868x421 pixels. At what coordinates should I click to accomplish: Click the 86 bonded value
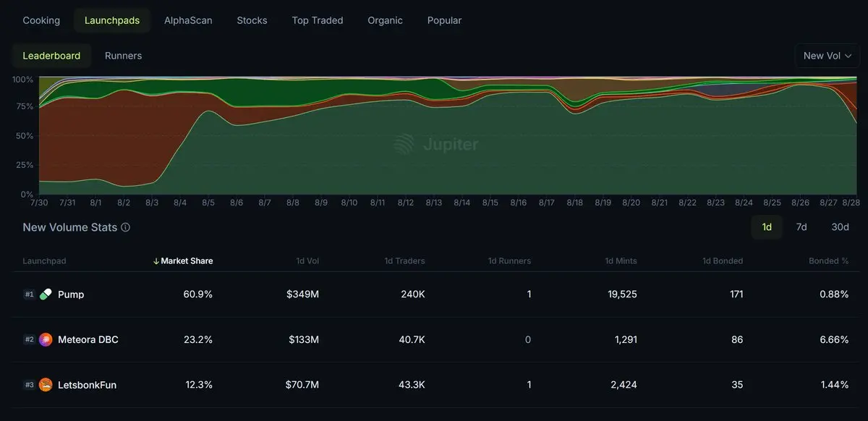[x=737, y=339]
